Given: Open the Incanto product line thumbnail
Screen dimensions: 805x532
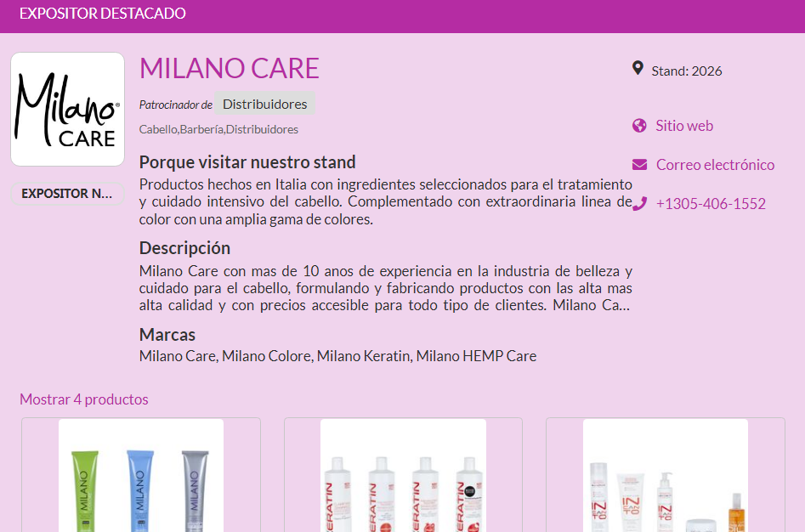Looking at the screenshot, I should click(x=666, y=475).
